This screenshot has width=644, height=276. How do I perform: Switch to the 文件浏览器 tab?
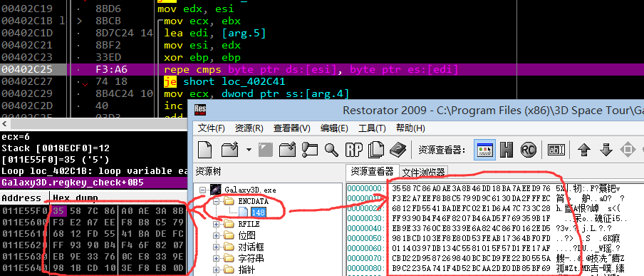pos(423,172)
